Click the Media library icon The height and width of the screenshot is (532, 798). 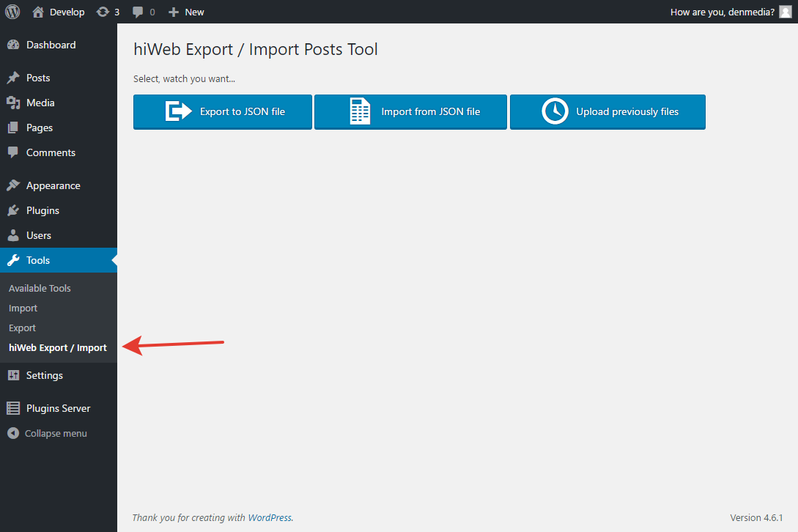[x=13, y=103]
